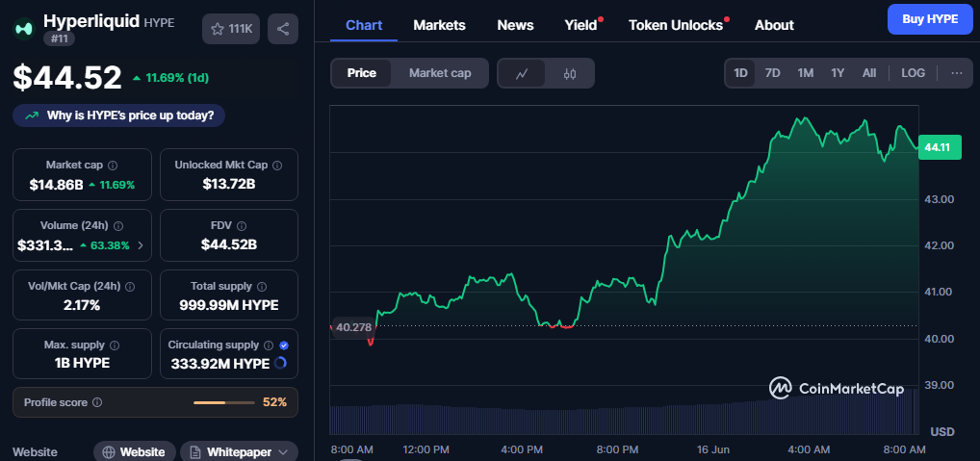Click the verified circulating supply badge
This screenshot has width=980, height=461.
click(x=284, y=346)
